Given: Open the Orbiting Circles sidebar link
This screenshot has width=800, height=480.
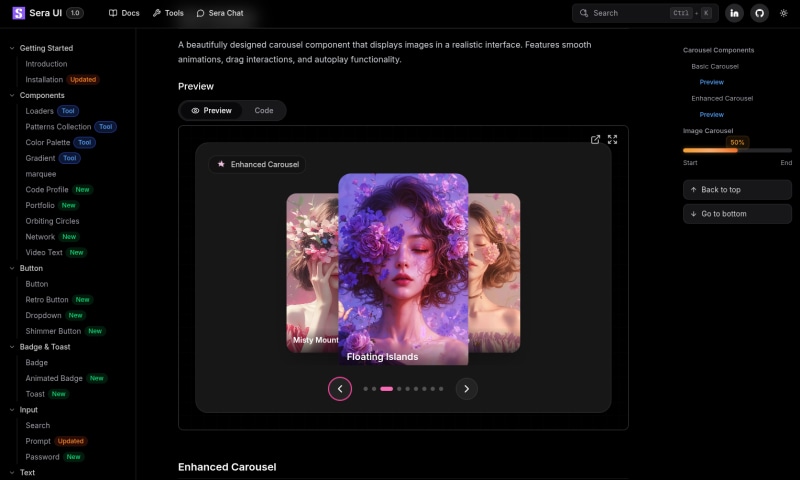Looking at the screenshot, I should pyautogui.click(x=52, y=221).
